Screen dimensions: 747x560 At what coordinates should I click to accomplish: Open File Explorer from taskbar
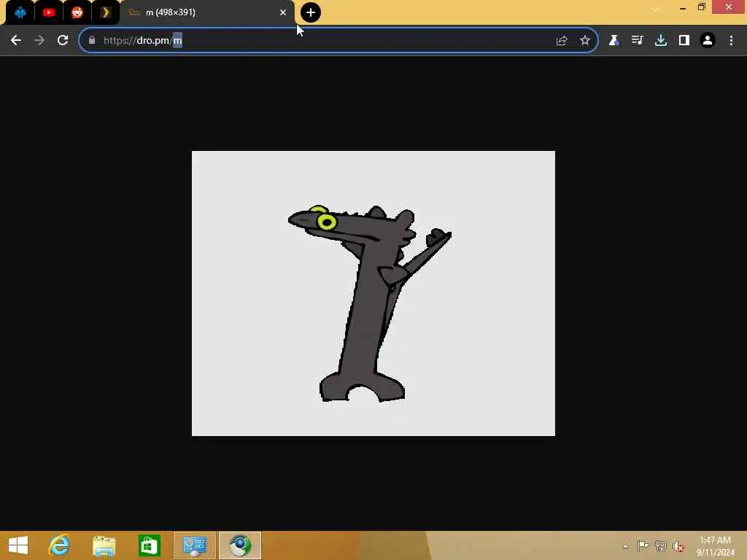click(x=104, y=545)
